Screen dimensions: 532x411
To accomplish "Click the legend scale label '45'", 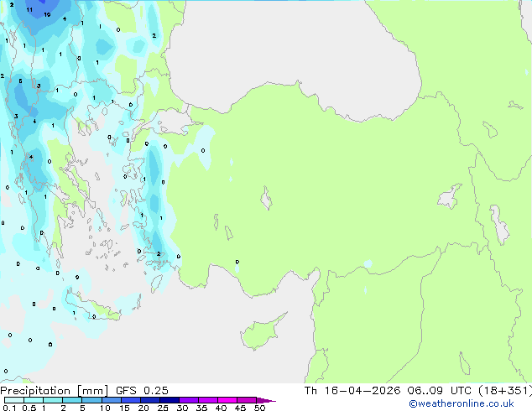I will tap(240, 408).
